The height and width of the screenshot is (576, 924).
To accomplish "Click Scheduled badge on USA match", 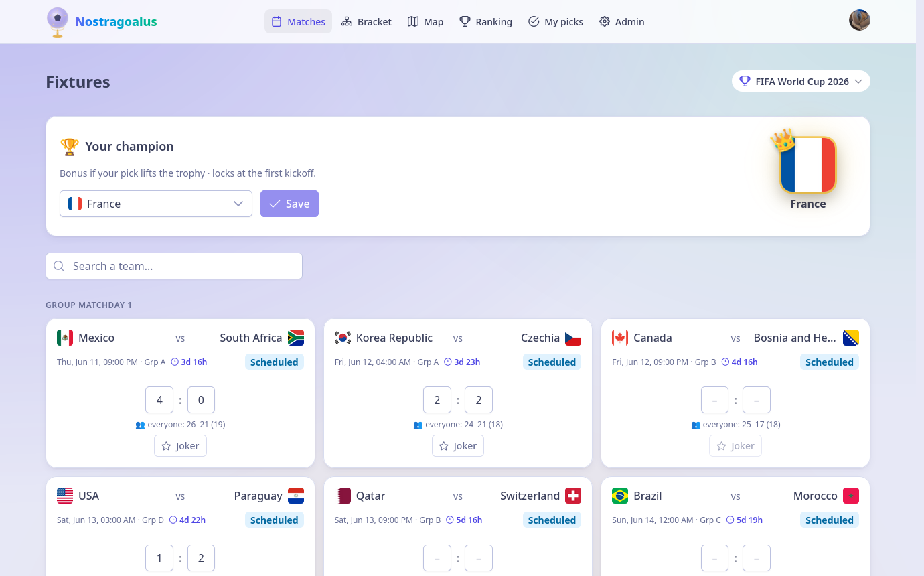I will click(275, 520).
